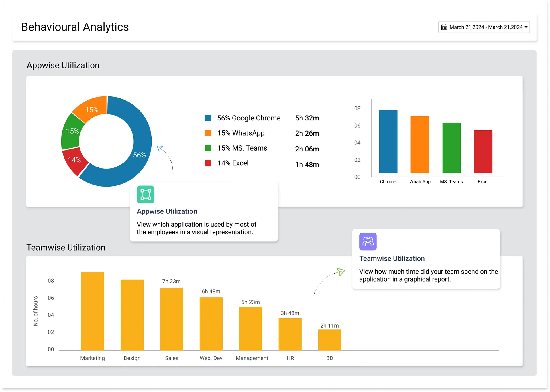
Task: Select the 56% blue donut segment
Action: pos(140,155)
